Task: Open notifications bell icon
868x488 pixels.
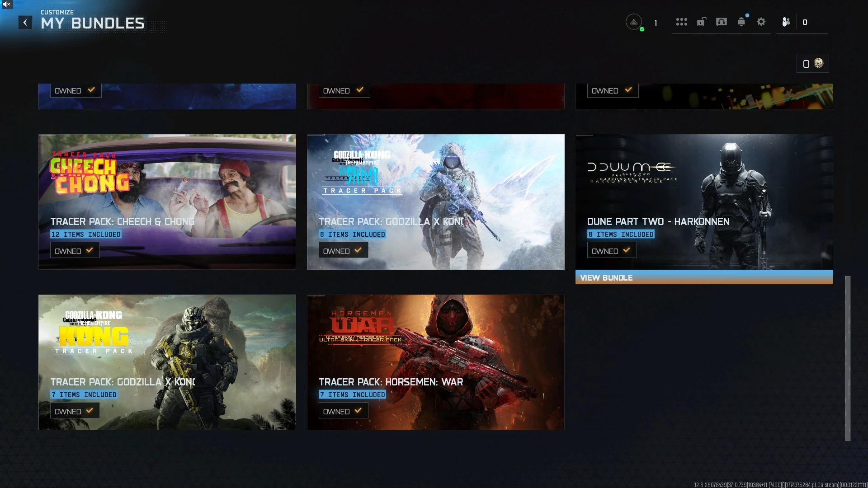Action: [x=741, y=22]
